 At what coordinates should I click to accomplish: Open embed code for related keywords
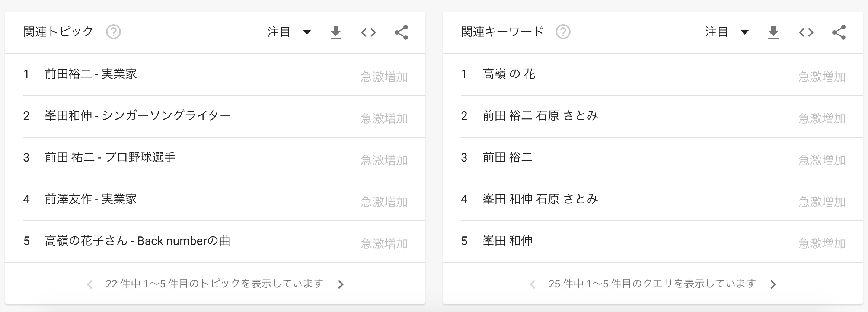coord(806,32)
